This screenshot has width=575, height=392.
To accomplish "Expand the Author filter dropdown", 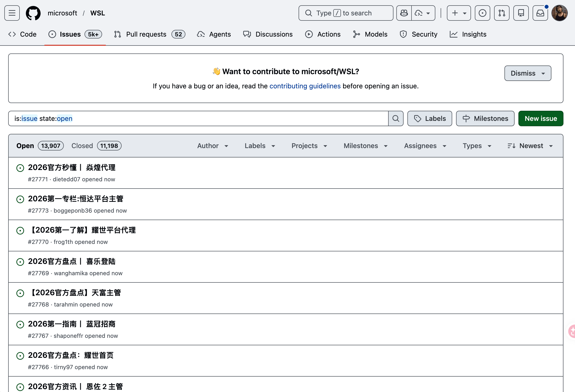I will point(213,146).
